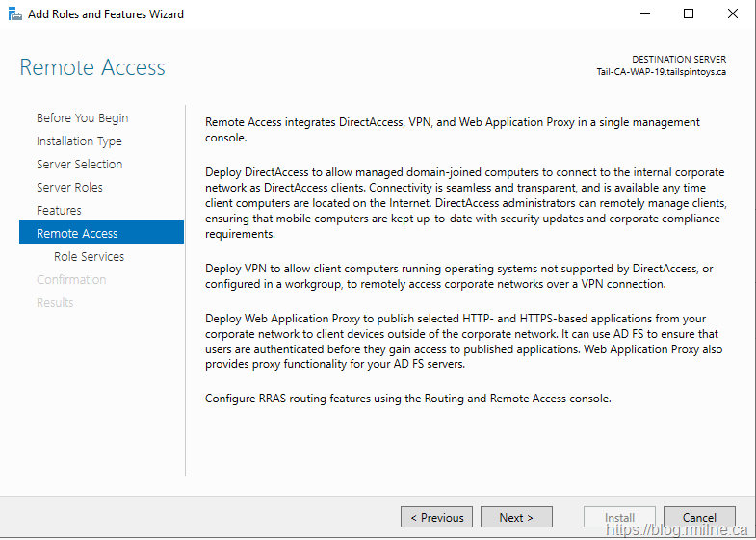The height and width of the screenshot is (540, 756).
Task: Open the Role Services sub-step
Action: click(x=89, y=257)
